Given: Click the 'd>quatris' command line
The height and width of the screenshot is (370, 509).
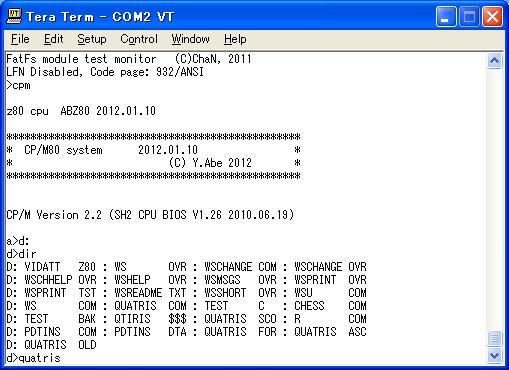Looking at the screenshot, I should tap(34, 358).
